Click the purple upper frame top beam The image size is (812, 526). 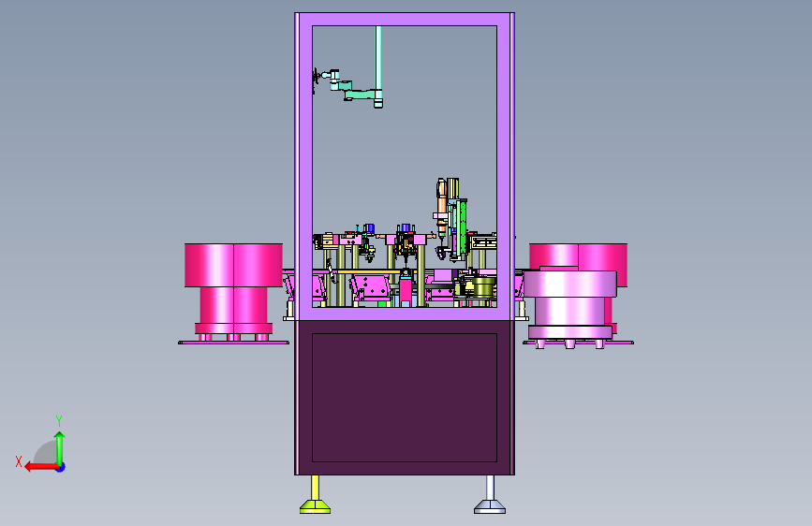click(405, 19)
